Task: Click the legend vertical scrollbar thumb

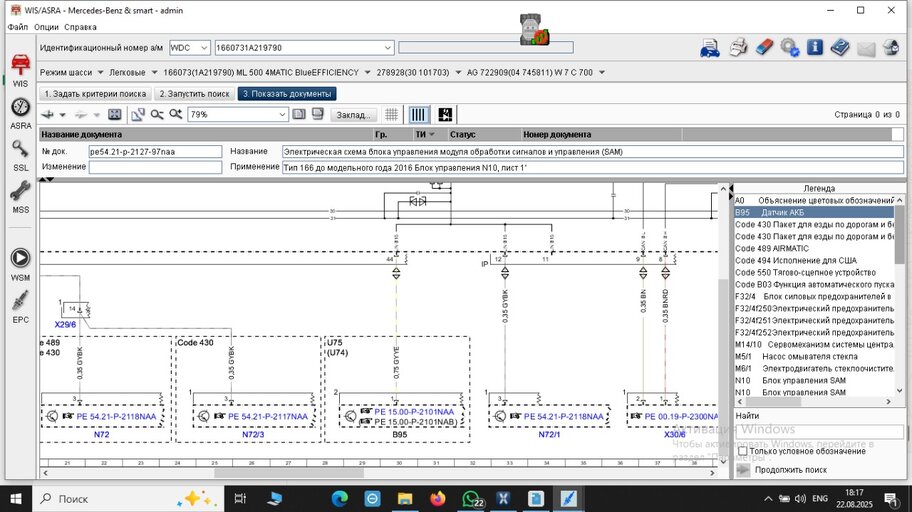Action: pyautogui.click(x=899, y=234)
